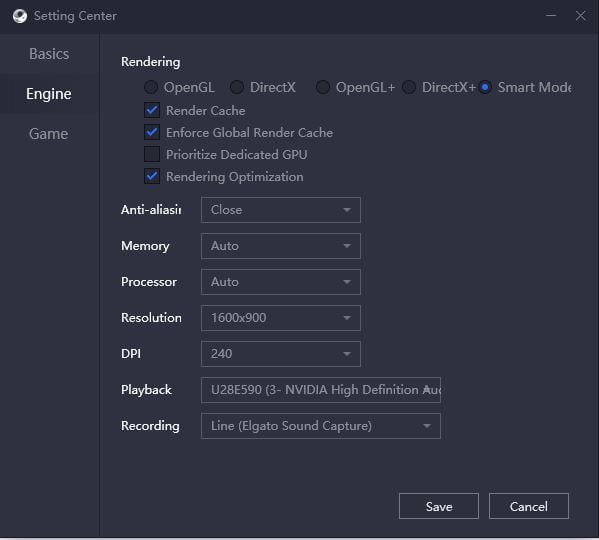Open the Processor dropdown
This screenshot has height=540, width=599.
(x=281, y=282)
